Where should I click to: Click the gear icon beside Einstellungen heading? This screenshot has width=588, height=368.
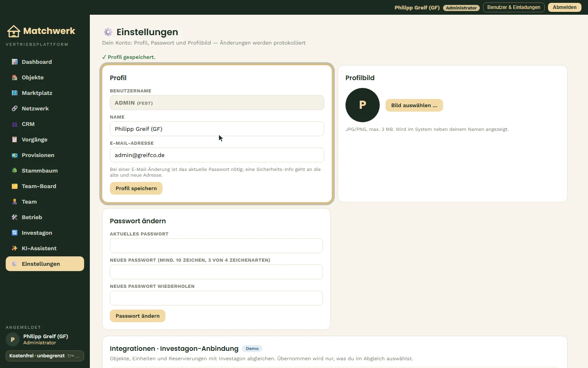[108, 32]
